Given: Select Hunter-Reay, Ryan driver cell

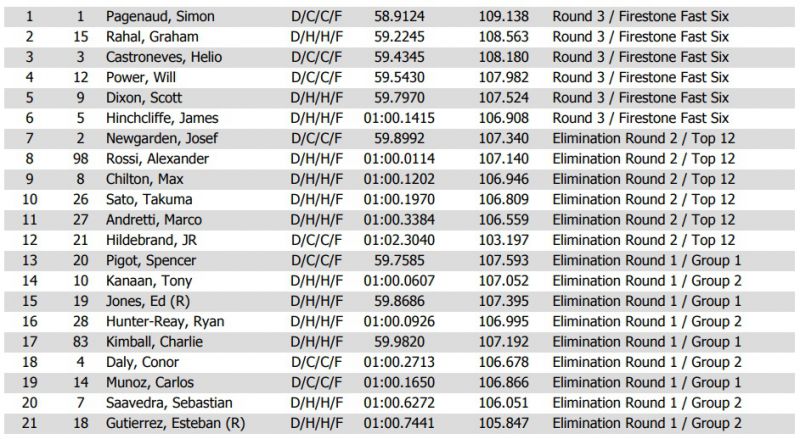Looking at the screenshot, I should coord(164,321).
